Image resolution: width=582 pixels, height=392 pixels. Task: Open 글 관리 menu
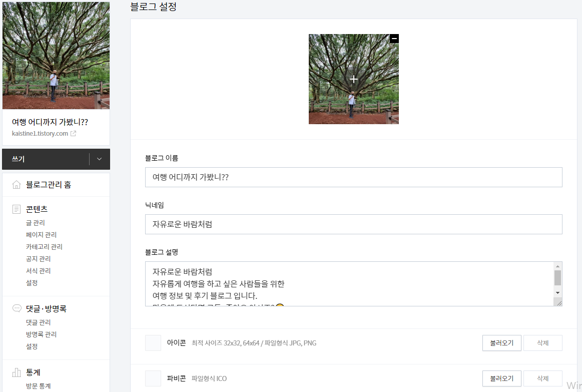(x=35, y=223)
